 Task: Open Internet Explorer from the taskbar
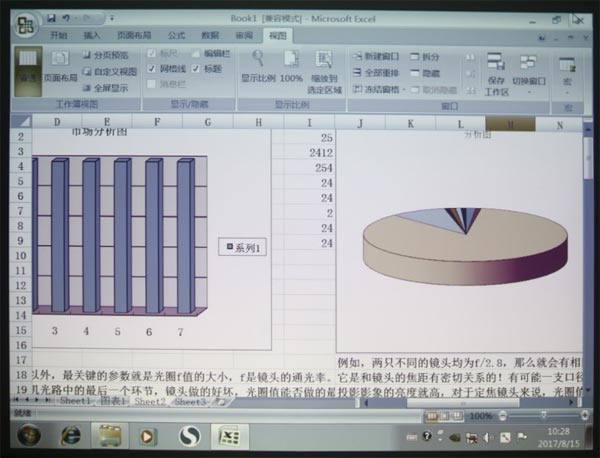coord(71,435)
